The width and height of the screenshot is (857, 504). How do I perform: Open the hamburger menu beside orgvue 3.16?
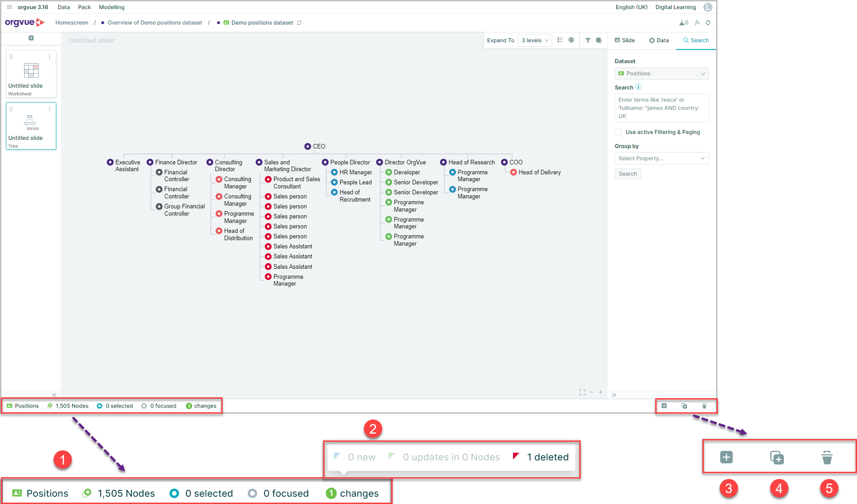(9, 7)
